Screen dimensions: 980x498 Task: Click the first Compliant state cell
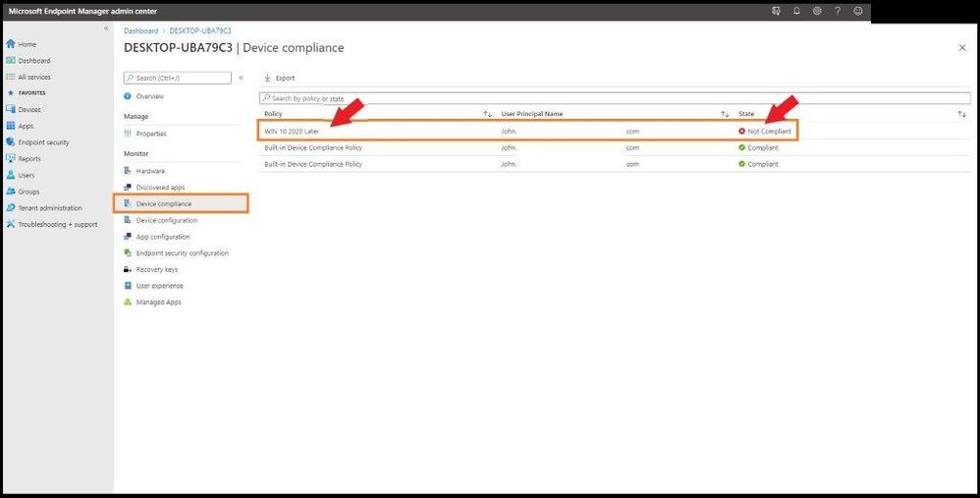pyautogui.click(x=758, y=147)
